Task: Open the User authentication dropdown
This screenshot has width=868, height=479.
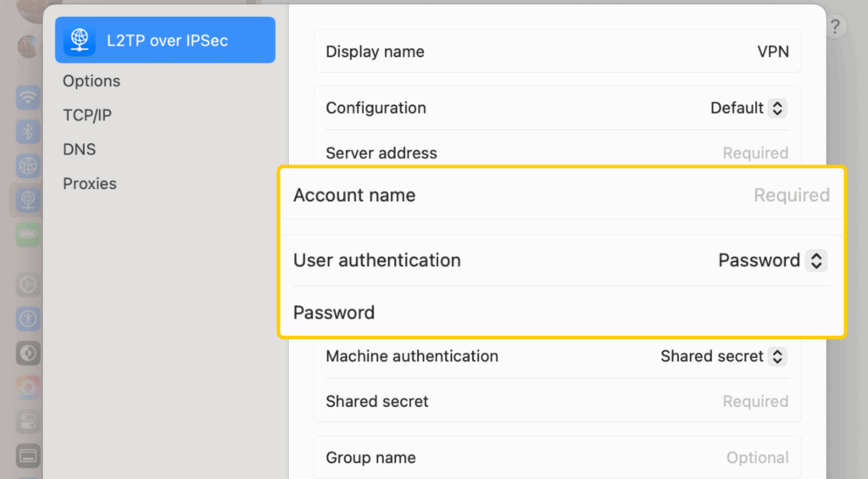Action: (x=815, y=260)
